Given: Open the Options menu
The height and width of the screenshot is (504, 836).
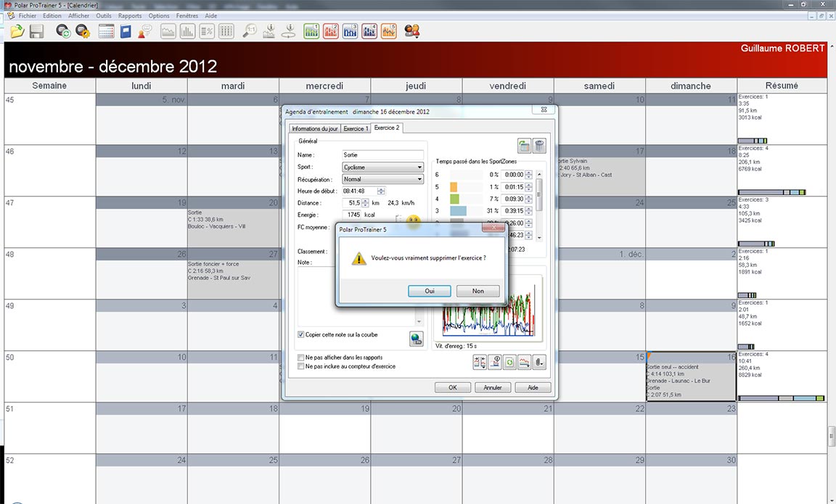Looking at the screenshot, I should pos(159,16).
